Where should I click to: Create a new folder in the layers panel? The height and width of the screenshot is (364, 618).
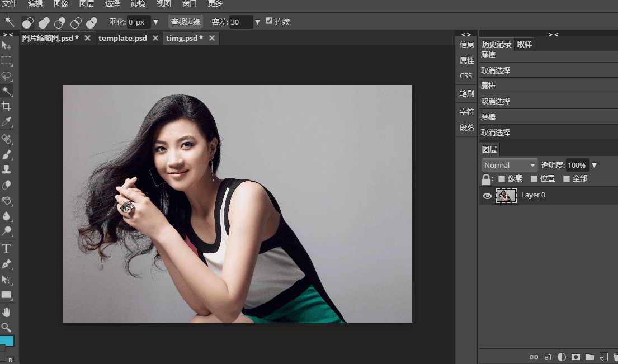589,357
